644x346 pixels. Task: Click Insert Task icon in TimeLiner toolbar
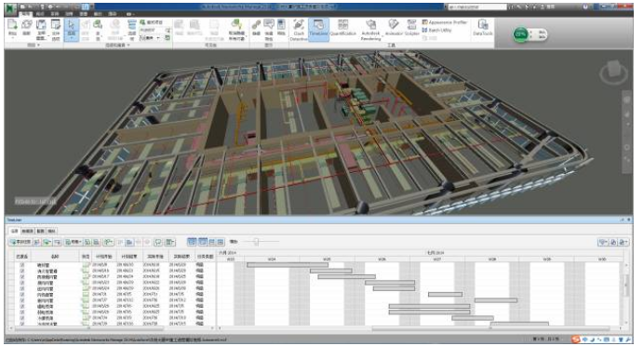pyautogui.click(x=37, y=242)
